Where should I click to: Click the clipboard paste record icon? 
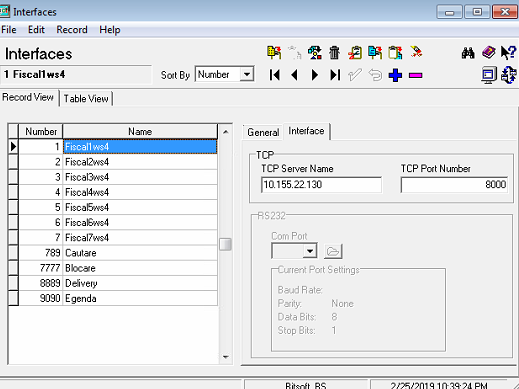pos(395,53)
